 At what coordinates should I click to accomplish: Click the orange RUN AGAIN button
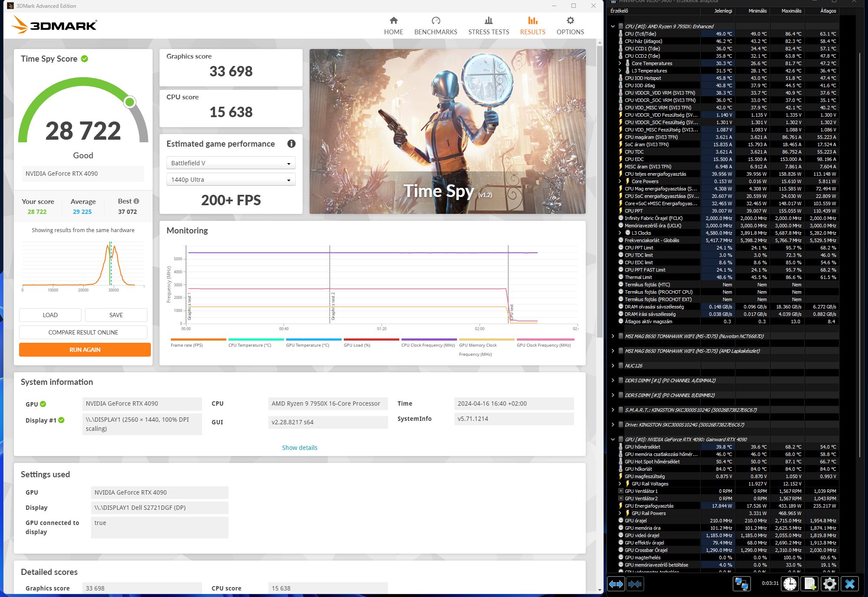(85, 350)
